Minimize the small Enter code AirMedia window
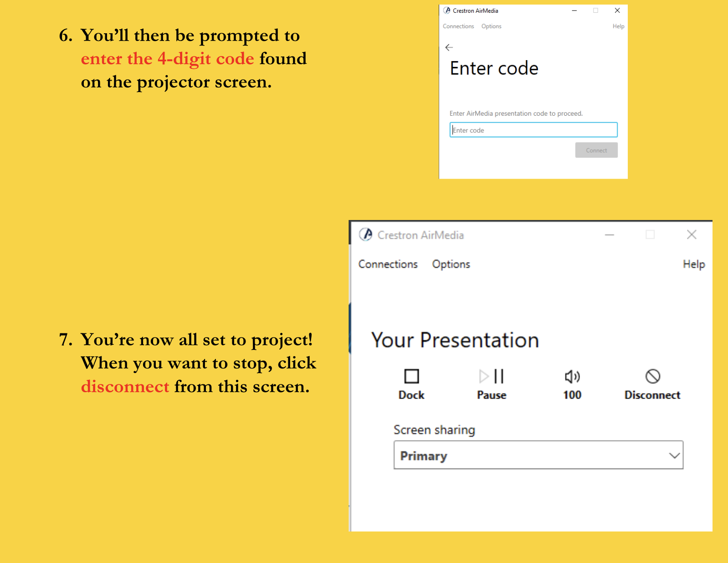Screen dimensions: 728x563 pyautogui.click(x=574, y=10)
